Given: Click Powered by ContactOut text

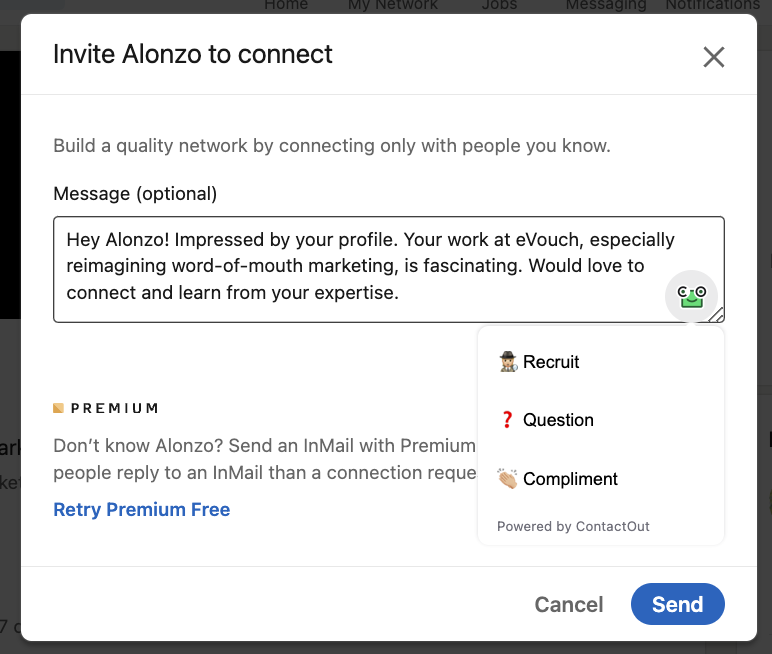Looking at the screenshot, I should pos(573,526).
